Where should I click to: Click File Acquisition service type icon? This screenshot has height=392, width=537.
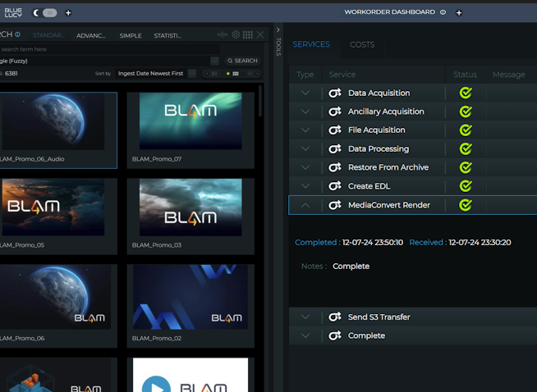coord(335,130)
